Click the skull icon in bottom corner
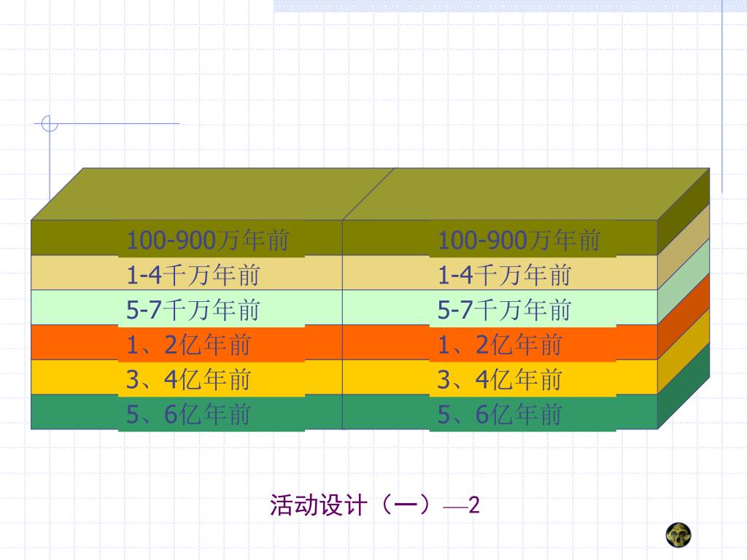The image size is (747, 560). point(678,534)
